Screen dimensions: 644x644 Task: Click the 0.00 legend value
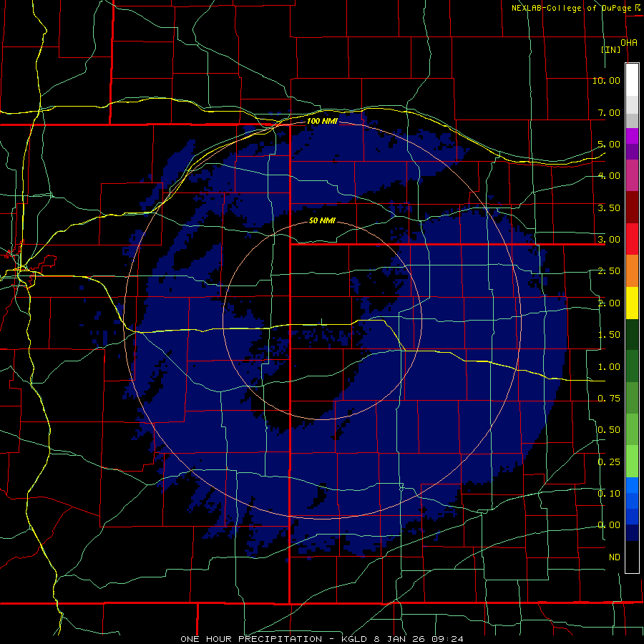point(609,525)
